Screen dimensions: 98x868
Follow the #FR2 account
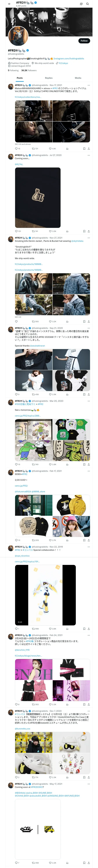pyautogui.click(x=84, y=41)
